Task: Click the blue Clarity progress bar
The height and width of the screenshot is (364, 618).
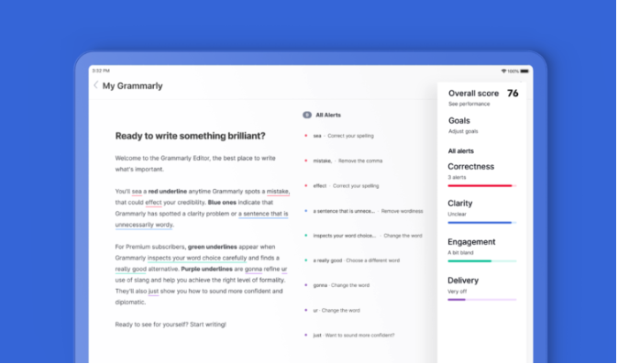Action: (x=482, y=223)
